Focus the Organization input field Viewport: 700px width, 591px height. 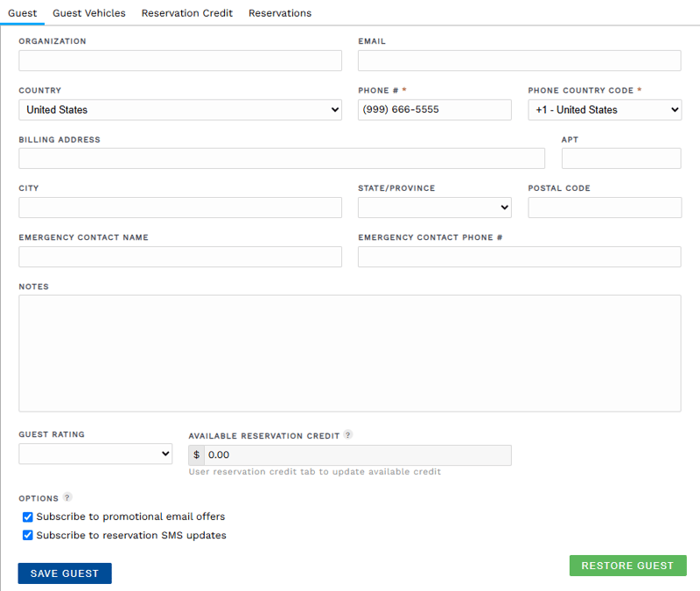179,60
